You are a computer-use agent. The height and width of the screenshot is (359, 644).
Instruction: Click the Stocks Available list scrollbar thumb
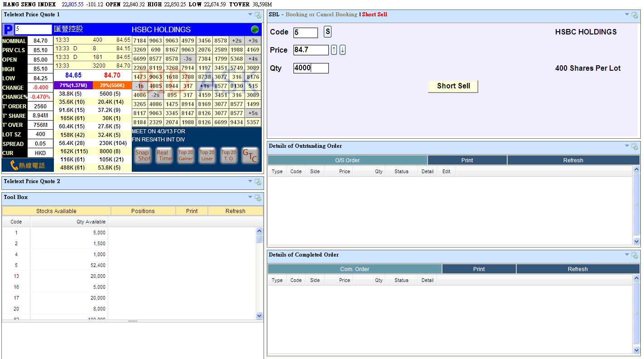tap(259, 239)
